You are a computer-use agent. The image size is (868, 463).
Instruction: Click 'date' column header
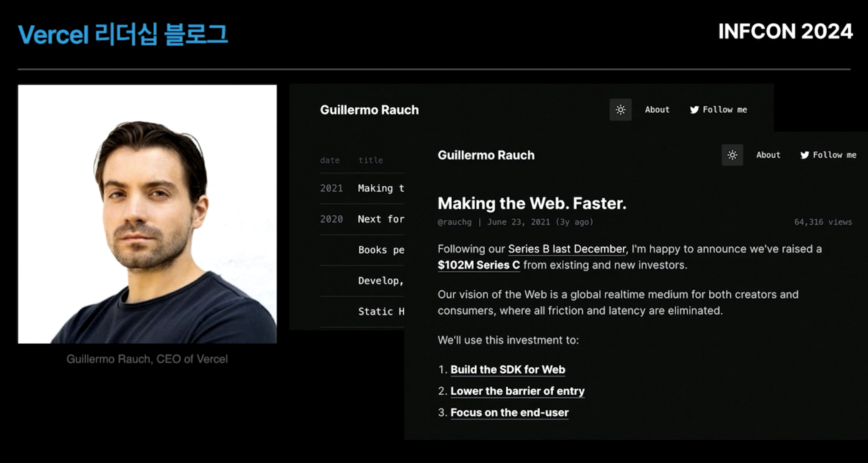[x=330, y=160]
